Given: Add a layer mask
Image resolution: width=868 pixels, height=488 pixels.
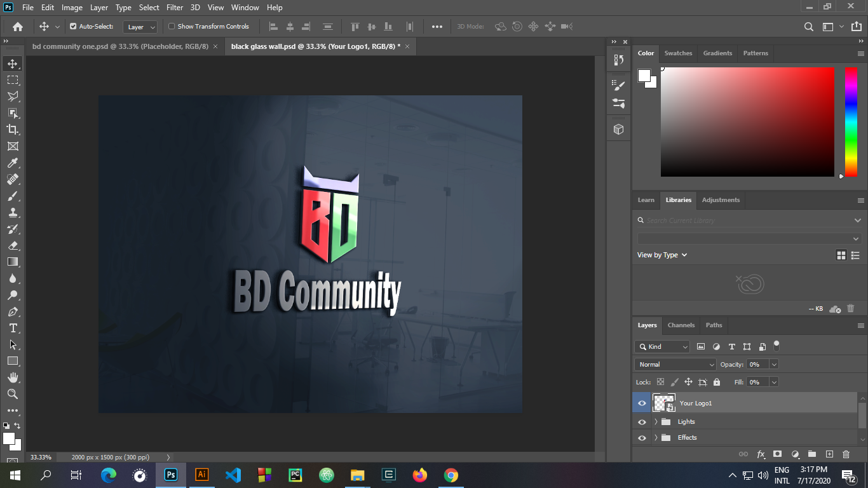Looking at the screenshot, I should coord(777,454).
